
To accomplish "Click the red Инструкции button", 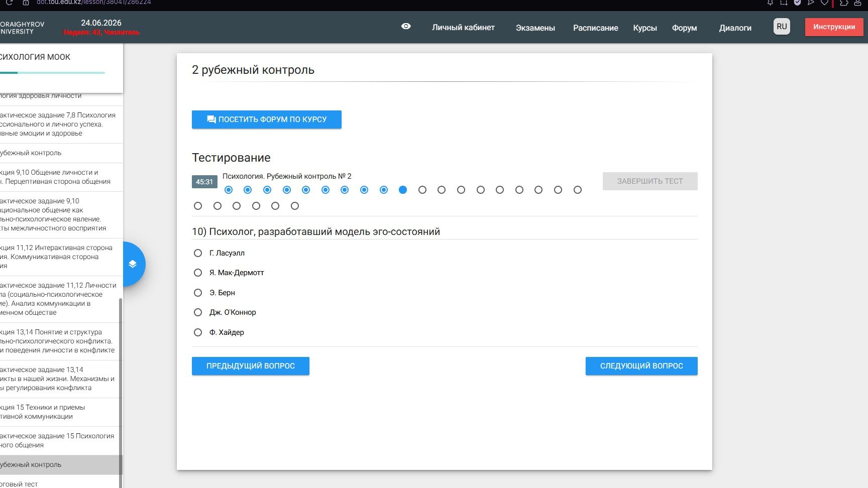I will tap(834, 27).
